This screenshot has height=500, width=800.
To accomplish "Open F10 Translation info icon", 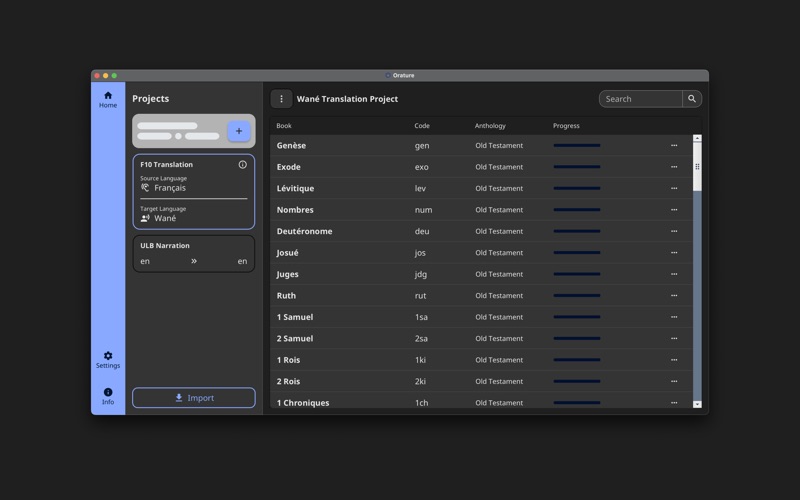I will pyautogui.click(x=242, y=164).
